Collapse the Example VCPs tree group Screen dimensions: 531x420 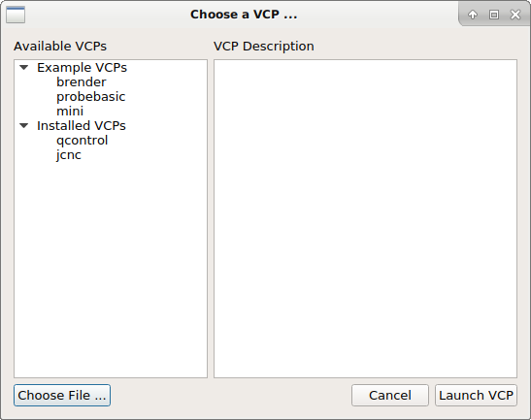(x=24, y=67)
